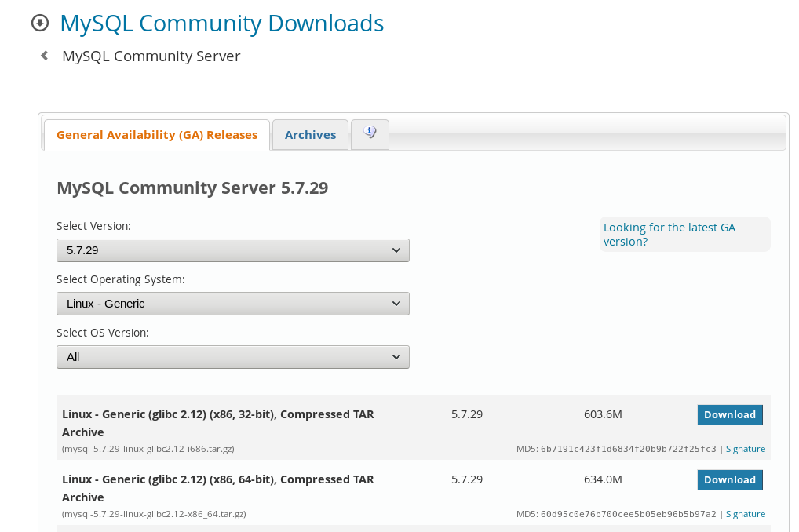Click filename mysql-5.7.29-linux-glibc2.12-x86_64.tar.gz
This screenshot has height=532, width=799.
coord(154,514)
